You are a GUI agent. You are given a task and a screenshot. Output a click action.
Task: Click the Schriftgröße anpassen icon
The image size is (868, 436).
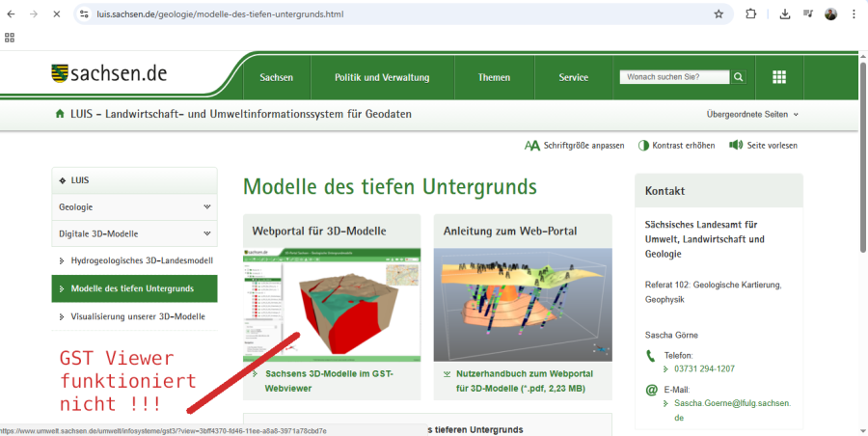(531, 146)
